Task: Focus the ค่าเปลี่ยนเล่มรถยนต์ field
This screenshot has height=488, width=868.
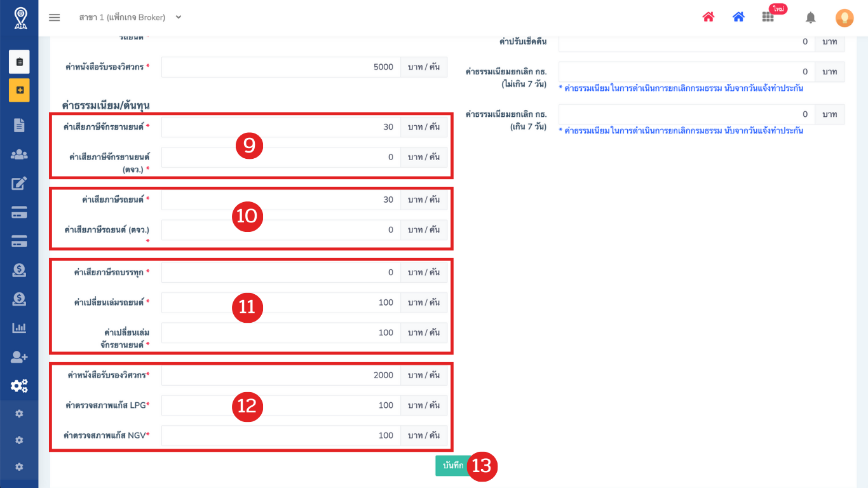Action: click(281, 302)
